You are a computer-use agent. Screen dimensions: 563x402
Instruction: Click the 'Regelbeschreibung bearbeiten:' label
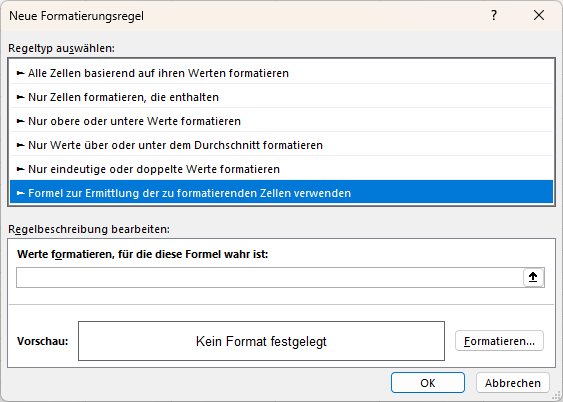(x=89, y=229)
